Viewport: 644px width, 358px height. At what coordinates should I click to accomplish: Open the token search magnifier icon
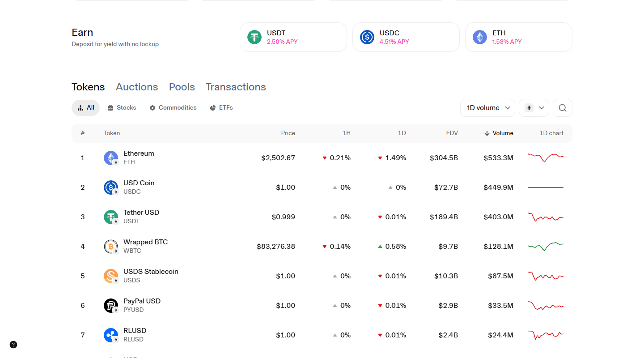(563, 108)
